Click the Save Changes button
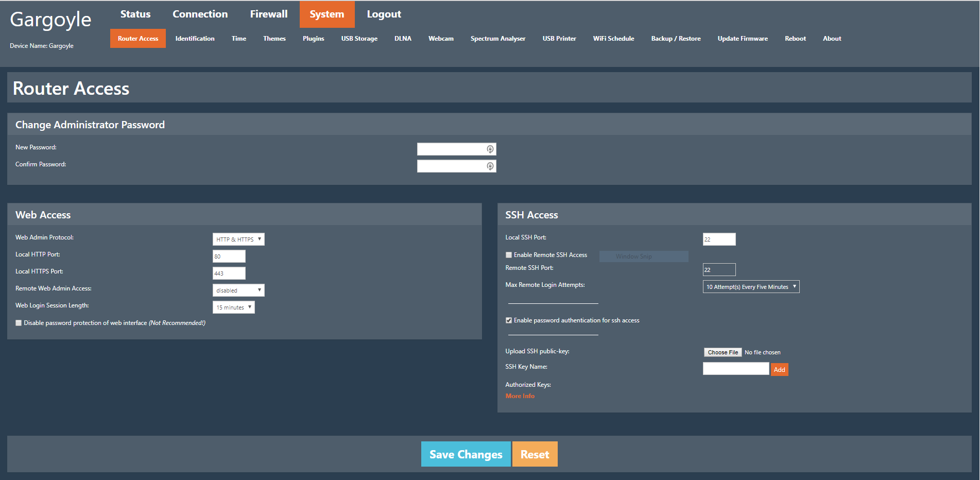This screenshot has height=480, width=980. [x=466, y=454]
